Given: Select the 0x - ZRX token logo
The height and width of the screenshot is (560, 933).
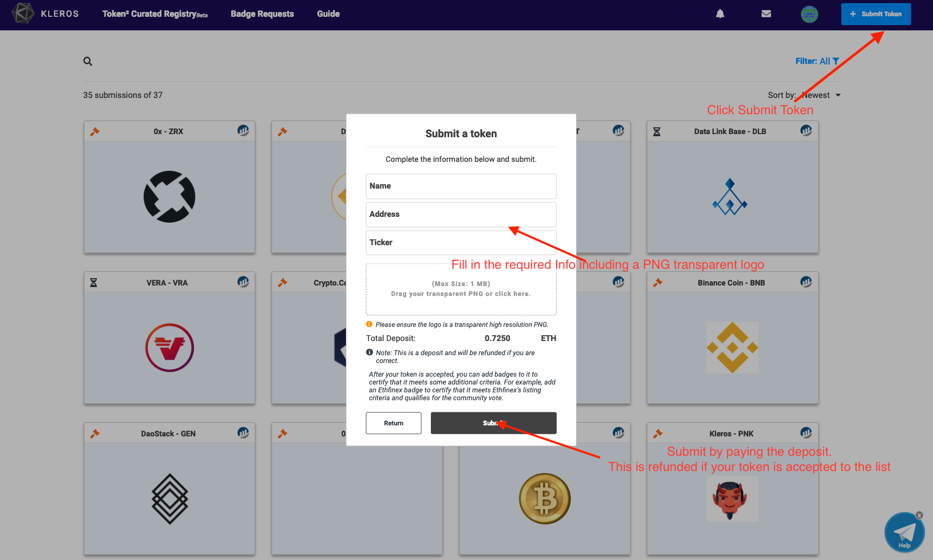Looking at the screenshot, I should 169,197.
